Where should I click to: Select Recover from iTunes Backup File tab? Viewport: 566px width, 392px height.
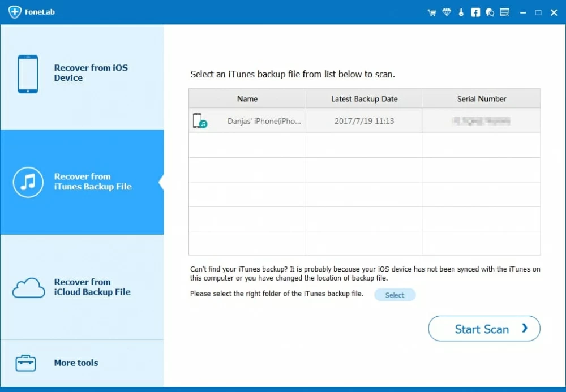tap(82, 182)
